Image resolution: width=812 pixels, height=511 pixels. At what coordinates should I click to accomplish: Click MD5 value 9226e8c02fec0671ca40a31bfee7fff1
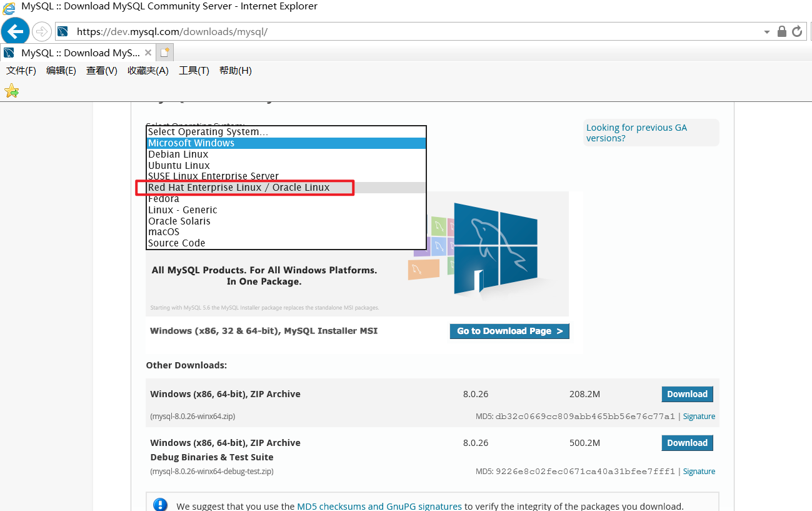[585, 472]
